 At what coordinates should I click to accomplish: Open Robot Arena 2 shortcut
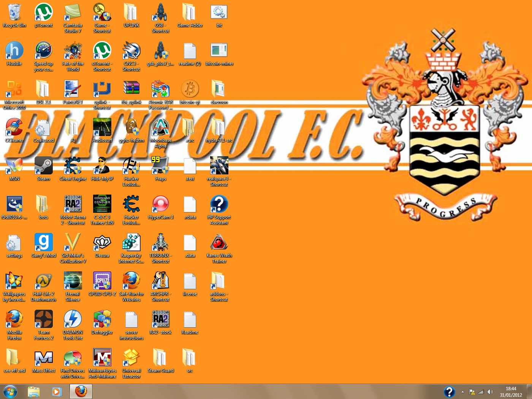tap(73, 210)
